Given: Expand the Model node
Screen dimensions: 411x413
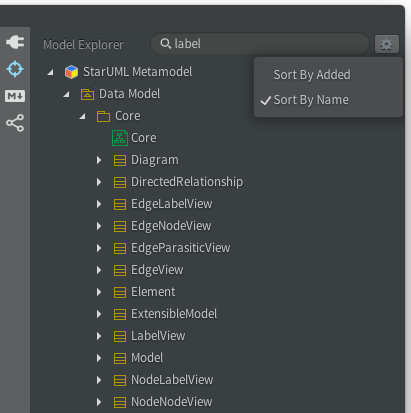Looking at the screenshot, I should [x=99, y=358].
